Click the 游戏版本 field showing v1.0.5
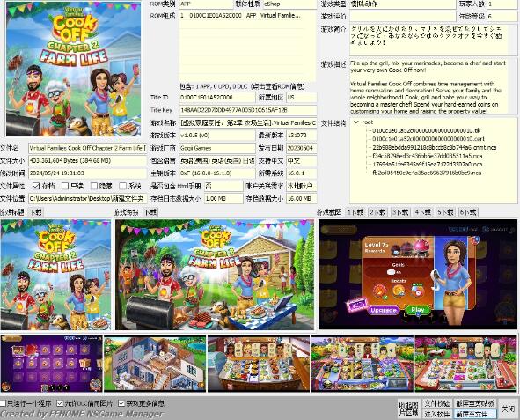 (x=217, y=136)
